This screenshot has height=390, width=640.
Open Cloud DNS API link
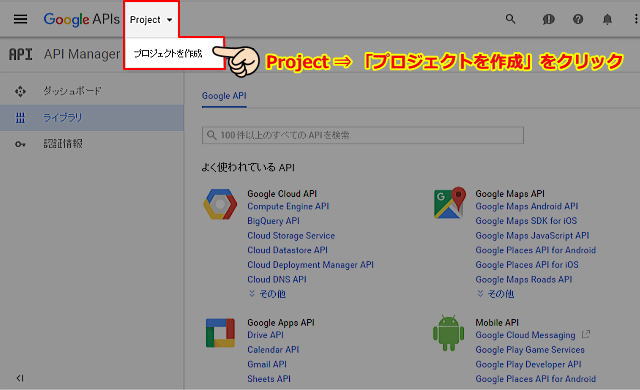[277, 279]
